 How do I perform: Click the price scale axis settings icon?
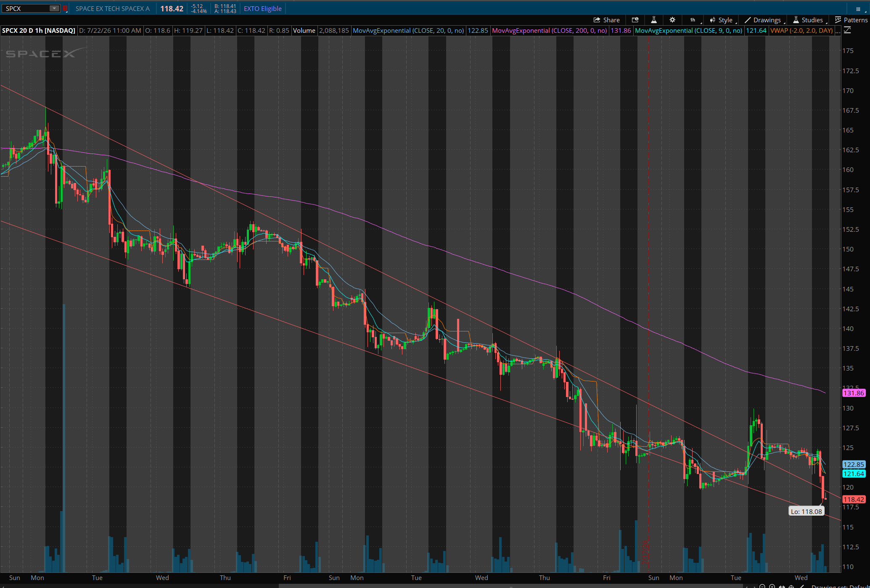point(847,30)
